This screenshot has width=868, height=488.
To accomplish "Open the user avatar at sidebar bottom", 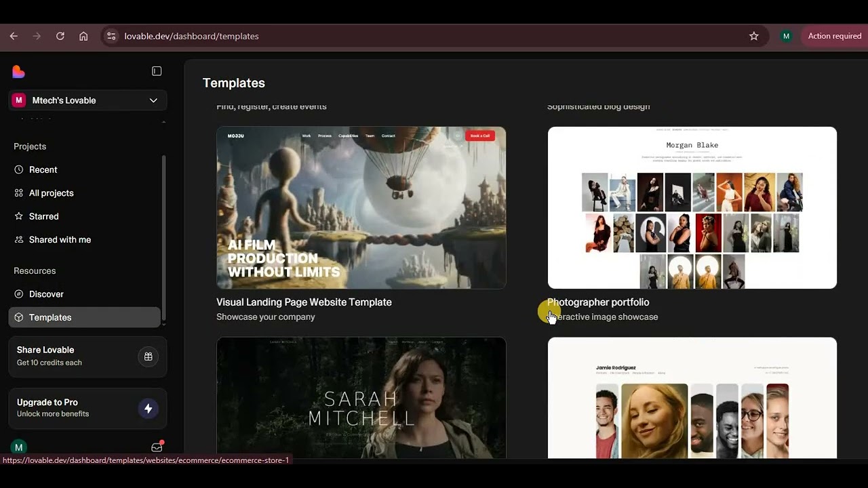I will click(x=19, y=447).
